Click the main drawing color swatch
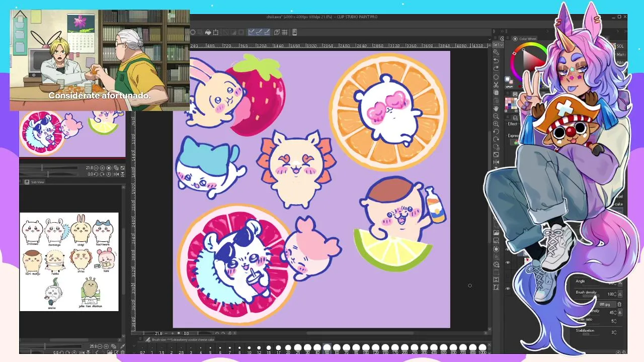Image resolution: width=644 pixels, height=362 pixels. [507, 78]
